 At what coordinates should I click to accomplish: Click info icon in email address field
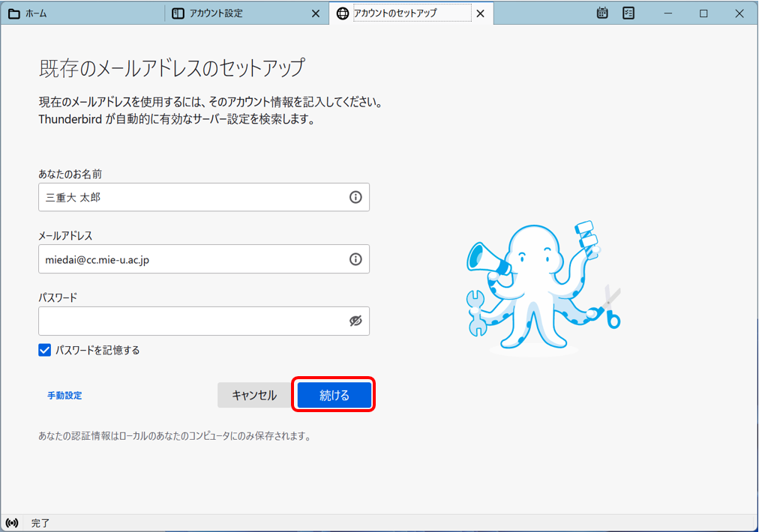tap(355, 259)
